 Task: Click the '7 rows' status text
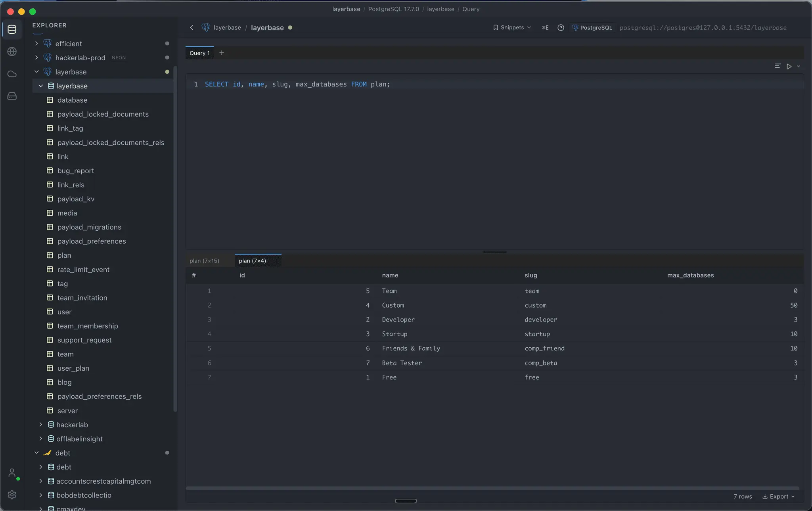[x=743, y=496]
